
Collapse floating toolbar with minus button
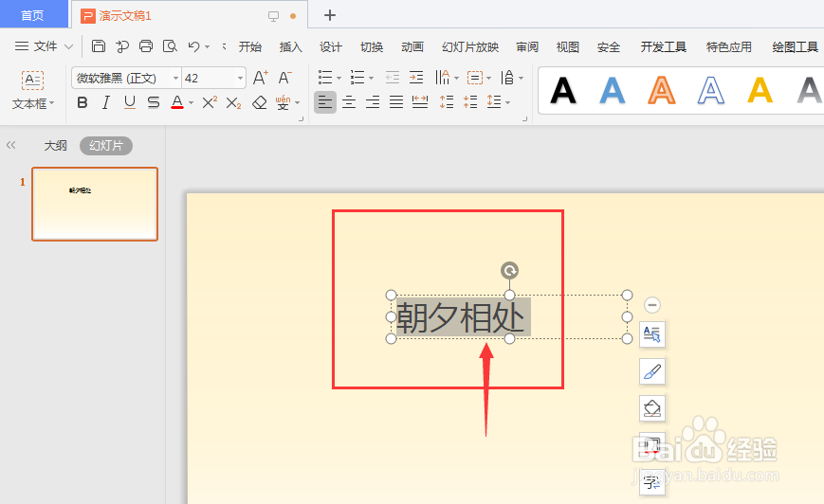coord(652,305)
